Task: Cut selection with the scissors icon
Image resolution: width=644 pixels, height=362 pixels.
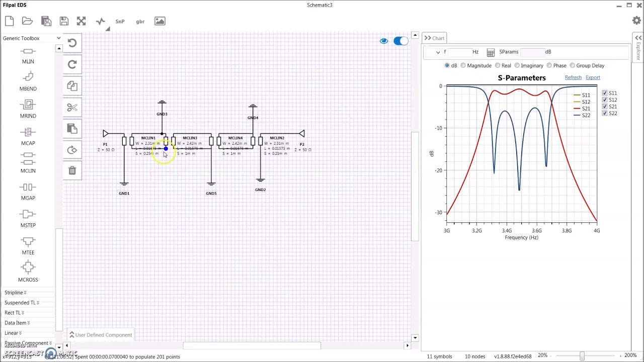Action: (x=72, y=108)
